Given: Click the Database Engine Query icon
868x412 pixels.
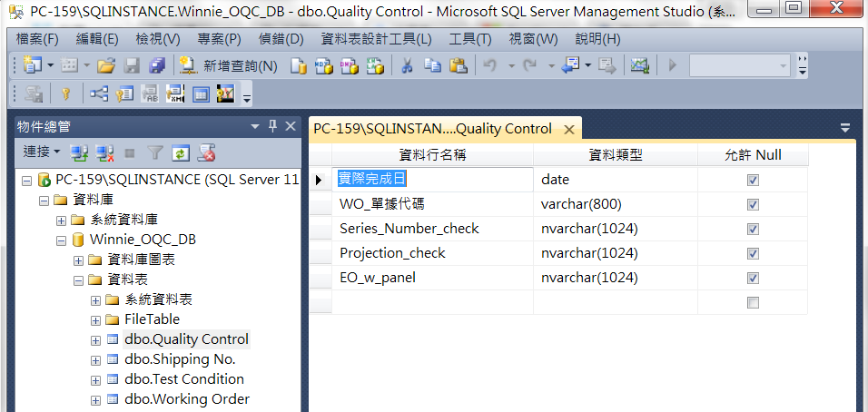Looking at the screenshot, I should pyautogui.click(x=299, y=66).
